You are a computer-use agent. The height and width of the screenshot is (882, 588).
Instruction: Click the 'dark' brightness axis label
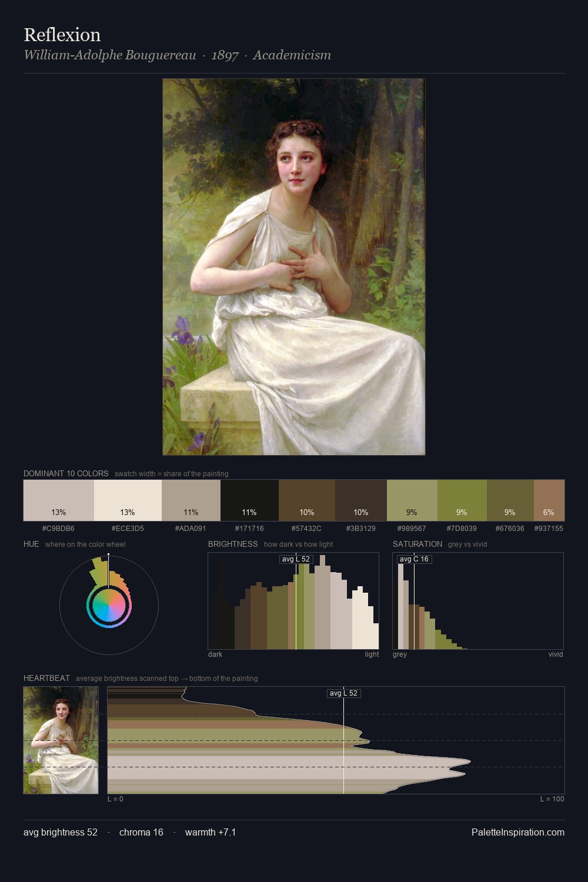click(x=215, y=654)
